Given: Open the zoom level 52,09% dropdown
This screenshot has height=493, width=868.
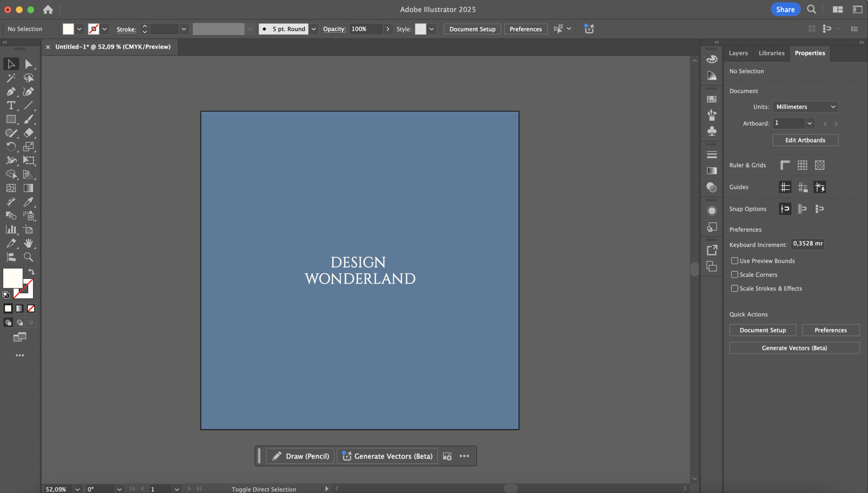Looking at the screenshot, I should click(77, 489).
